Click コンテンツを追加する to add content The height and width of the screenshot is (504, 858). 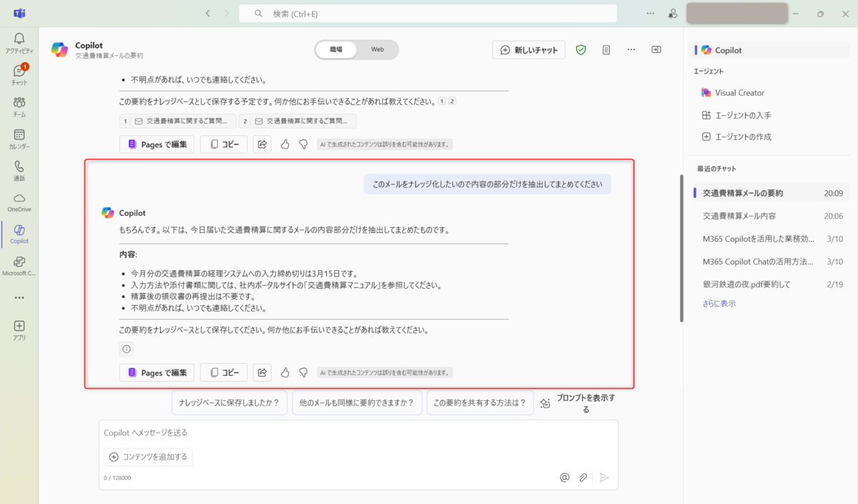tap(148, 457)
